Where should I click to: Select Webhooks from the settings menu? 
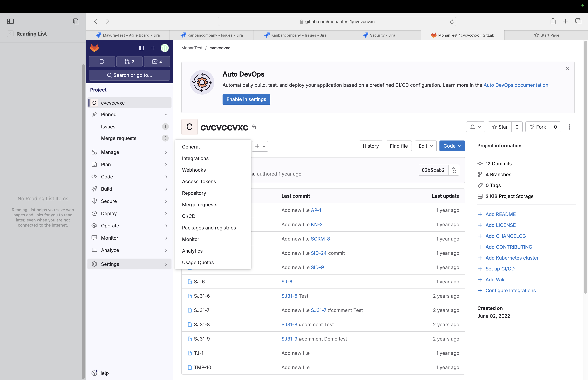point(194,170)
